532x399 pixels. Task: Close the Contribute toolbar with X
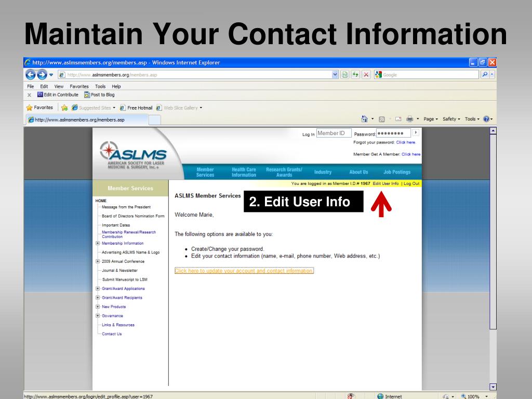click(x=29, y=95)
